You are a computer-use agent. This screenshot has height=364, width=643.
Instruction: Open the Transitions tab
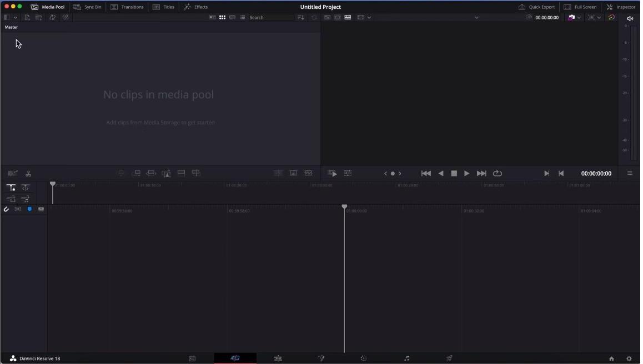(x=127, y=7)
